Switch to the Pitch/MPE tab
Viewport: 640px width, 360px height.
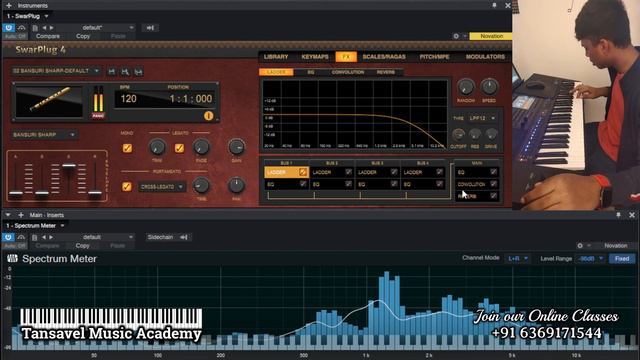[x=434, y=57]
